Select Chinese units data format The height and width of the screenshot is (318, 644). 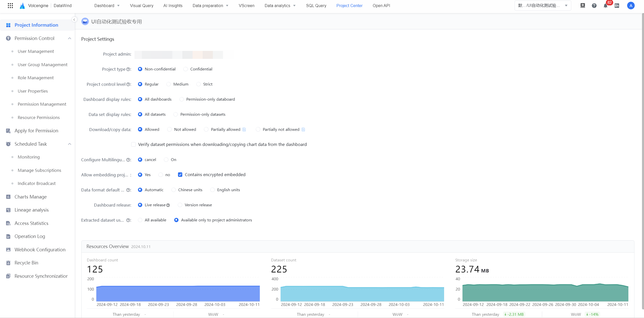tap(173, 190)
